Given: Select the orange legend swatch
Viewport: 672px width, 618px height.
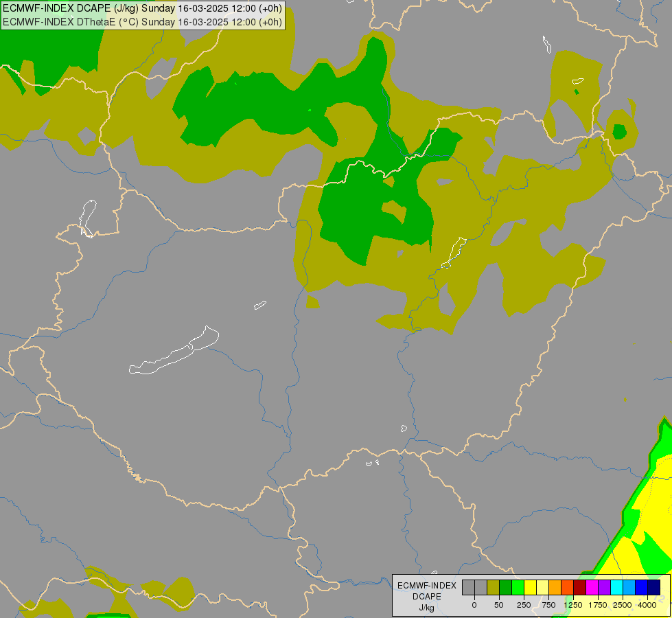Looking at the screenshot, I should (x=555, y=587).
